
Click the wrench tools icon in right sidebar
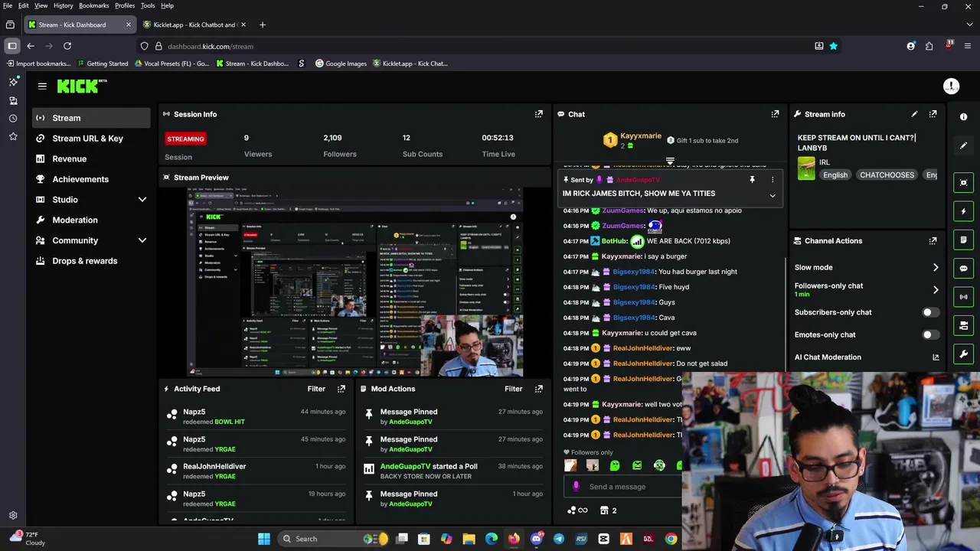click(964, 354)
